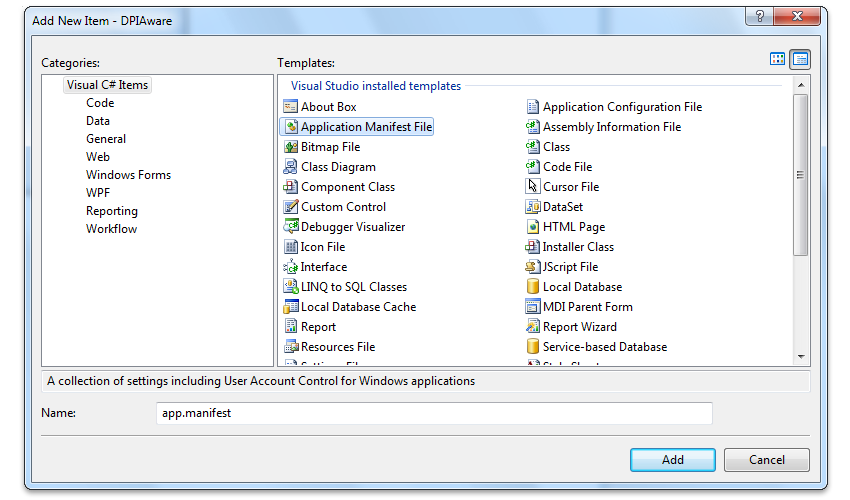Open the Data category
850x500 pixels.
pyautogui.click(x=98, y=121)
